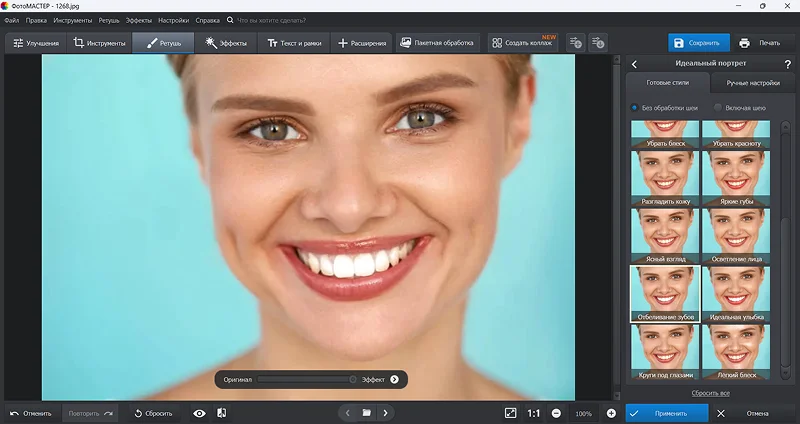Toggle the eye preview icon
Viewport: 800px width, 424px height.
(199, 413)
